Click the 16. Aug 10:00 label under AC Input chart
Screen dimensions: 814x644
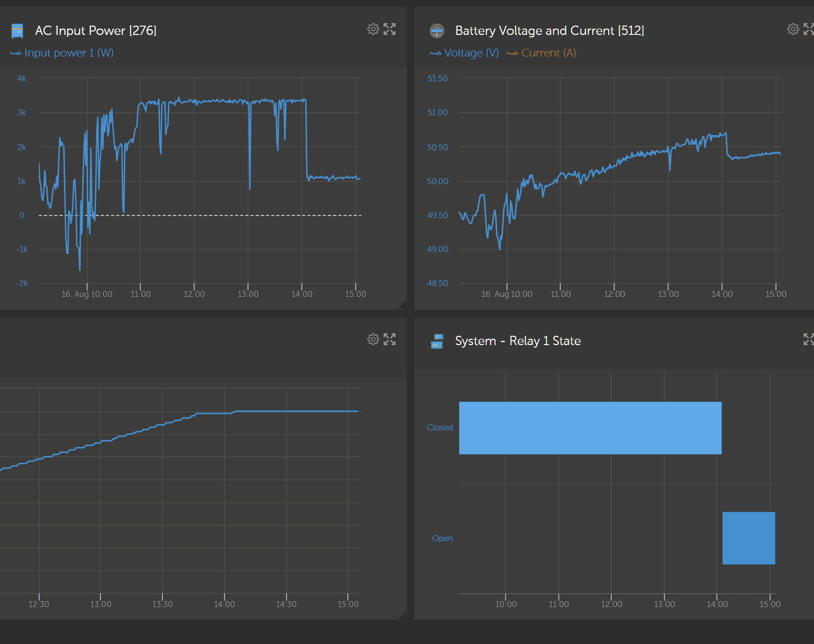[x=87, y=294]
